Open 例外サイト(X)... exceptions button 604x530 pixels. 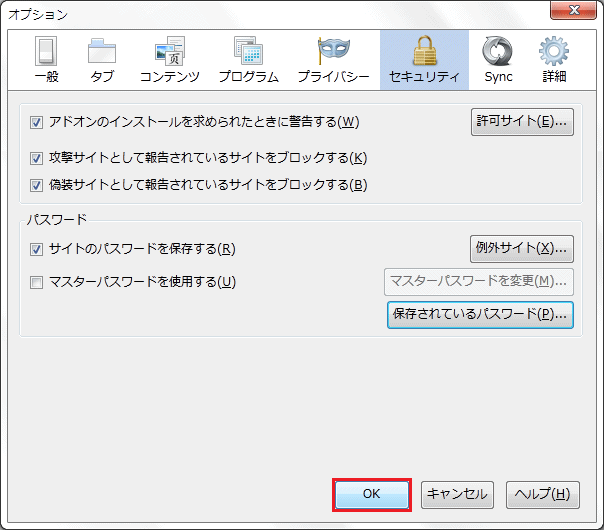pyautogui.click(x=522, y=248)
